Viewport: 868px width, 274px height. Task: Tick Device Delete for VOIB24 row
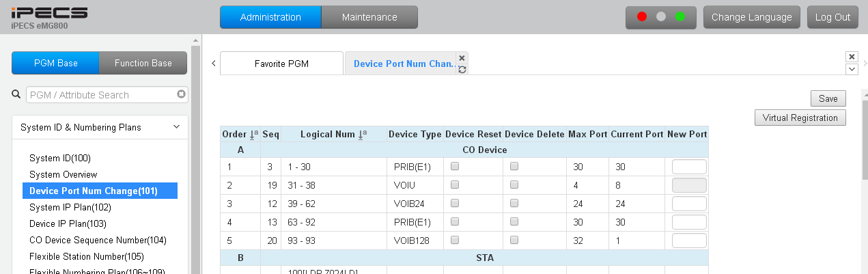(x=514, y=203)
